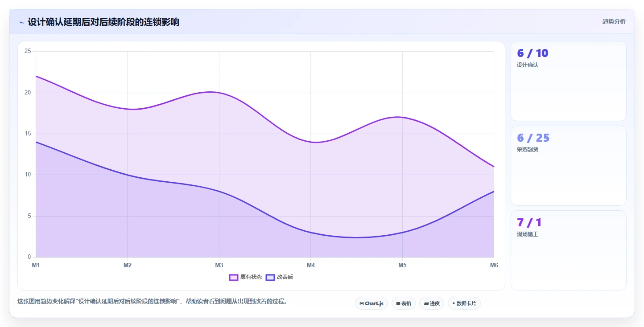Click the M4 axis label

(x=311, y=266)
